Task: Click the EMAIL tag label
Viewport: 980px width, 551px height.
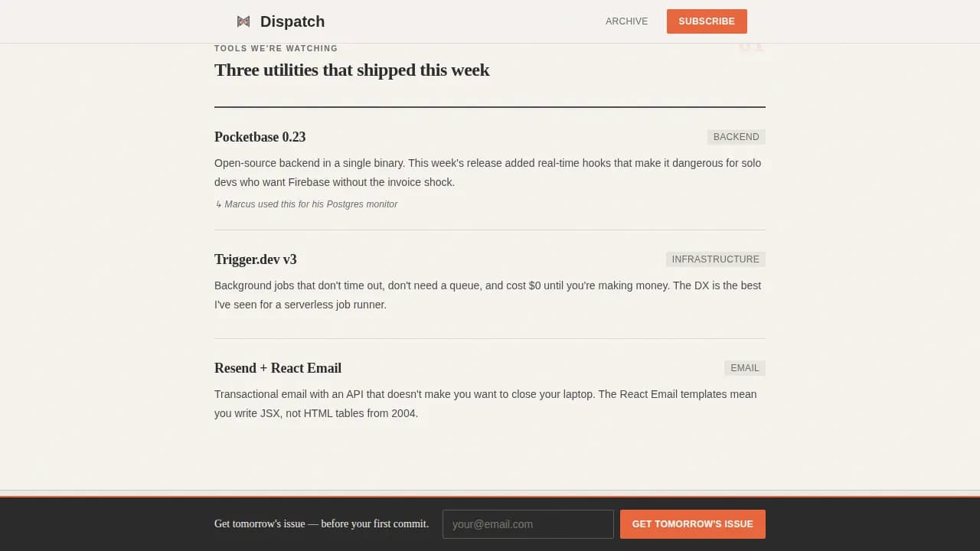Action: tap(745, 368)
